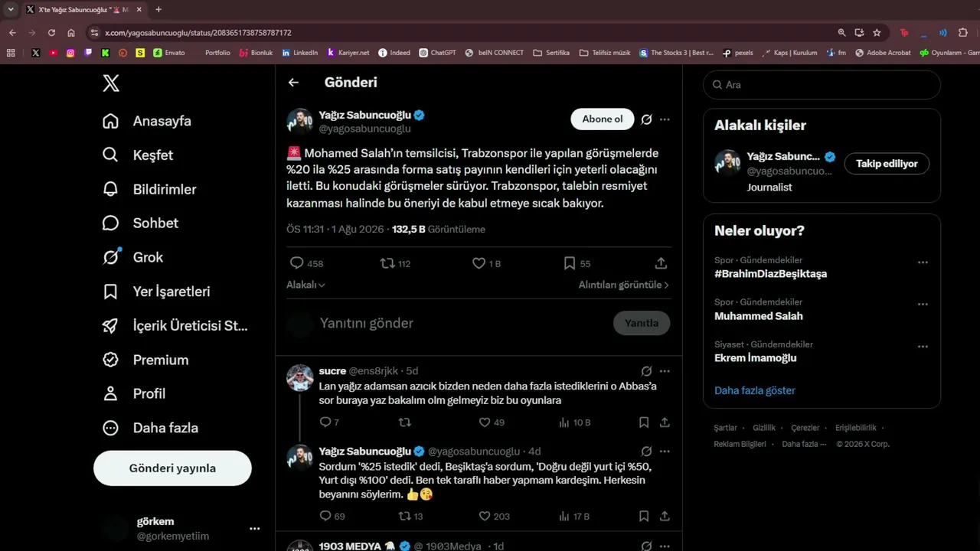This screenshot has height=551, width=980.
Task: Click the browser address bar URL
Action: 198,33
